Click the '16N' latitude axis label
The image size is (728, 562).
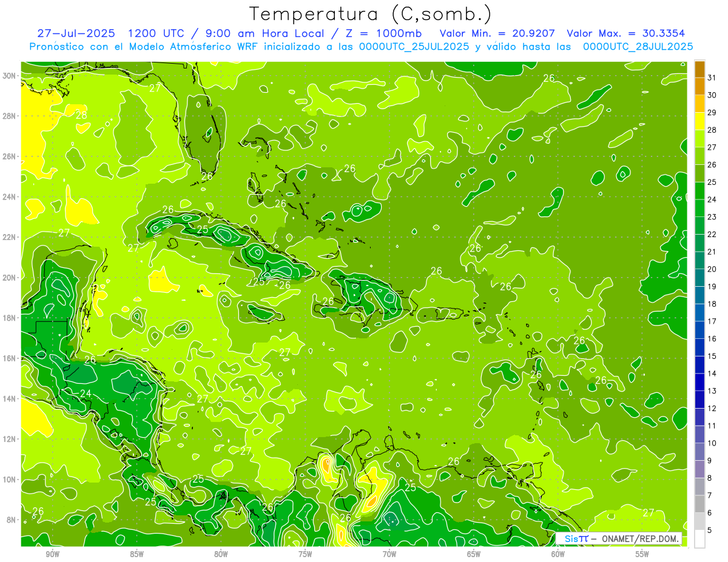10,358
